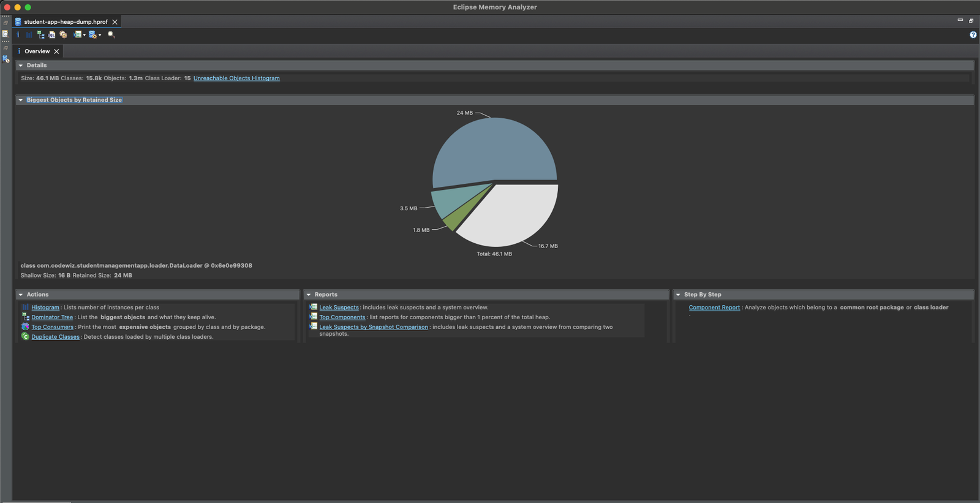Click the Unreachable Objects Histogram link
Image resolution: width=980 pixels, height=503 pixels.
(236, 78)
